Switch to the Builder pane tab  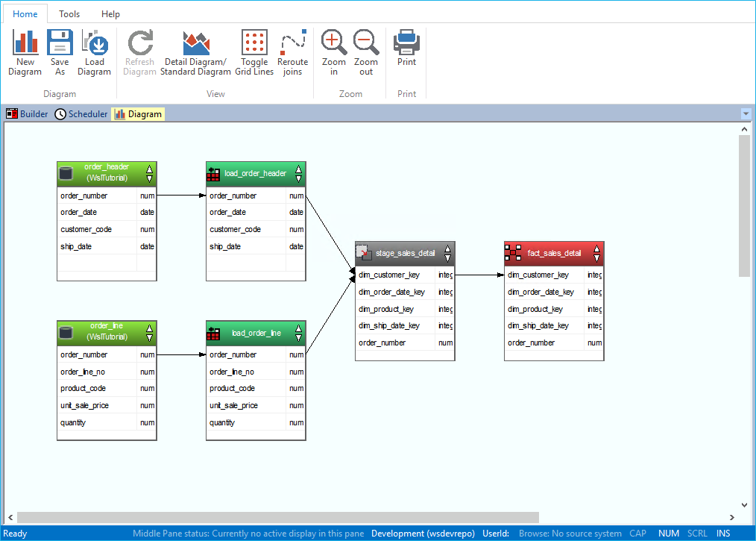[27, 114]
